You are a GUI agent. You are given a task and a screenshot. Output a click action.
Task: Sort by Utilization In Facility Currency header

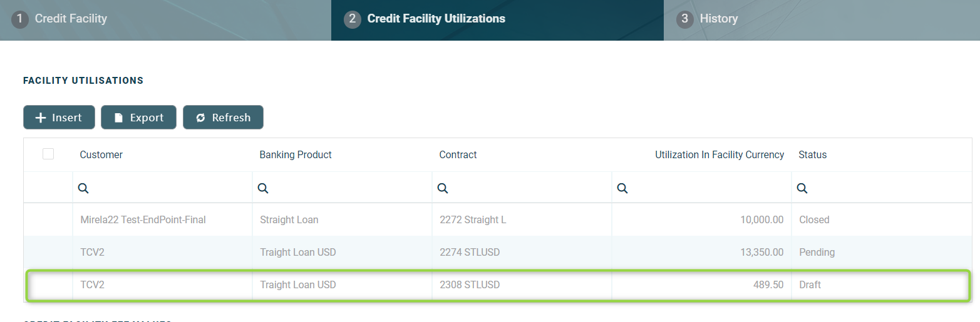[719, 154]
